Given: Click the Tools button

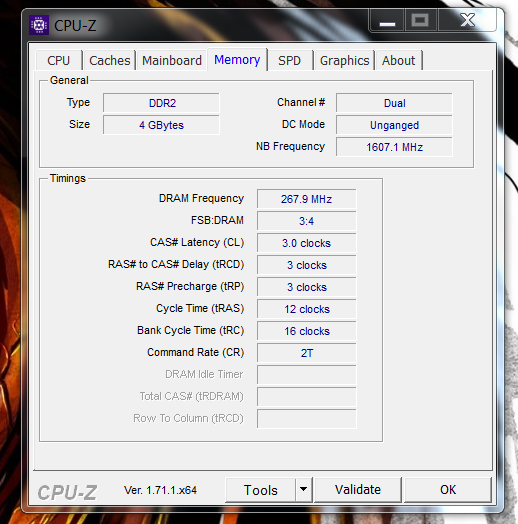Looking at the screenshot, I should [261, 490].
